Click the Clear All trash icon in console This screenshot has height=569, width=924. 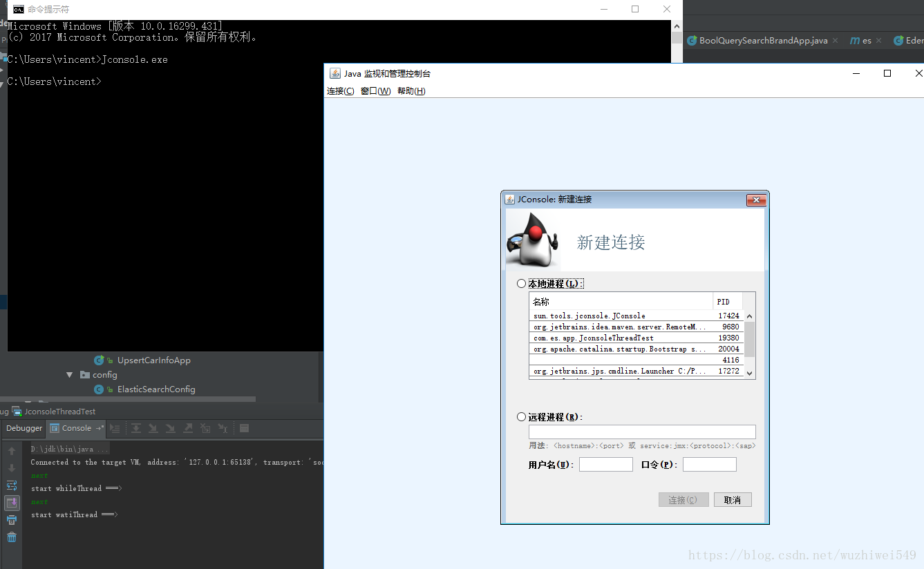pyautogui.click(x=12, y=537)
